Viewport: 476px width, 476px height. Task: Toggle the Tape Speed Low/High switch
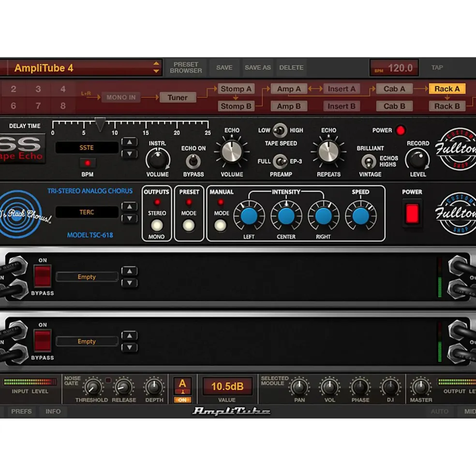[280, 130]
